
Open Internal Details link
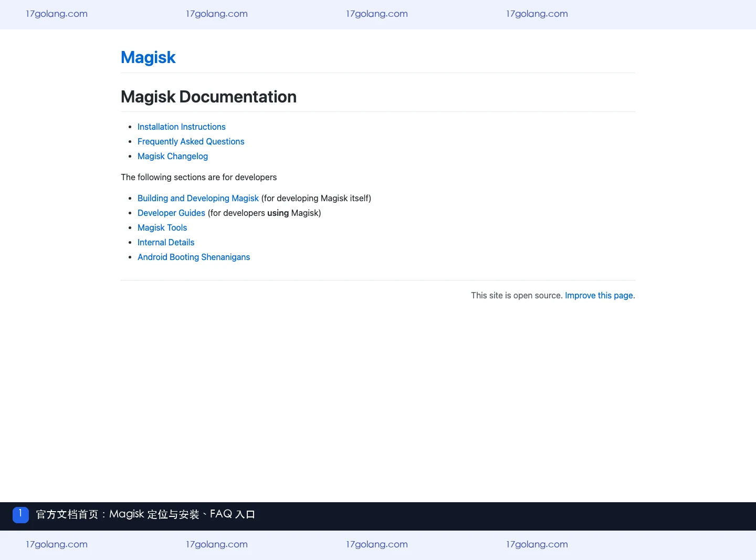pos(166,242)
